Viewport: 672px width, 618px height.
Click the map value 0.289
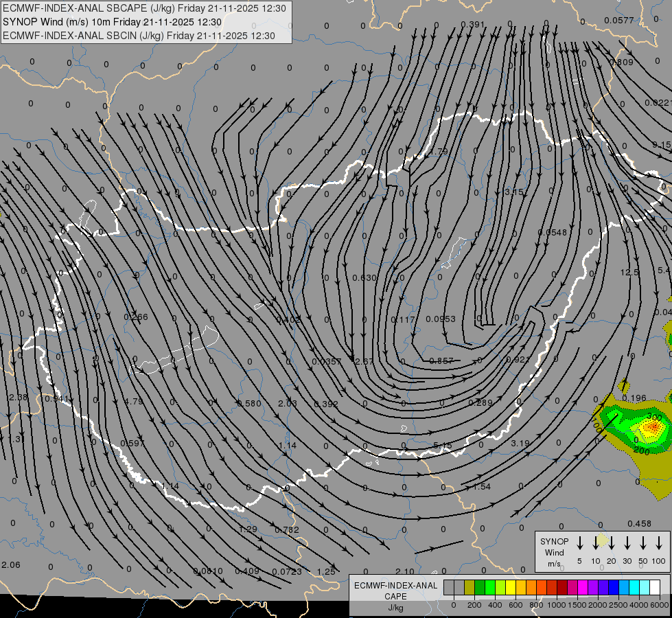(x=480, y=402)
